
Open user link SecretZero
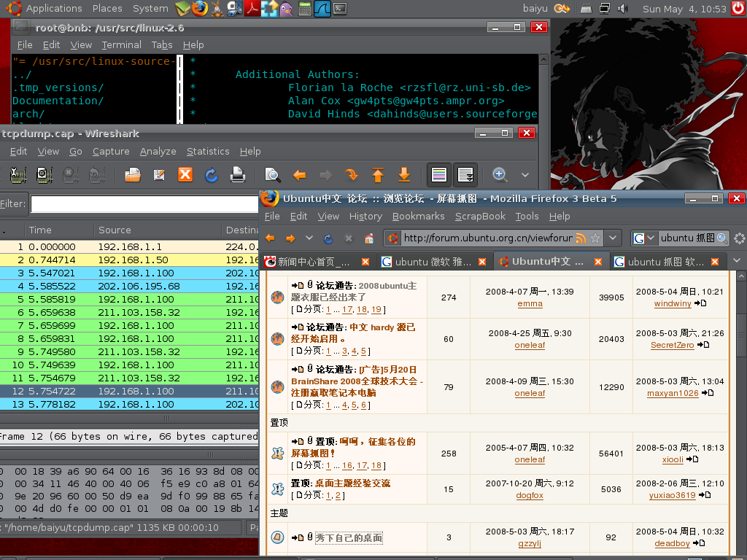(x=672, y=345)
